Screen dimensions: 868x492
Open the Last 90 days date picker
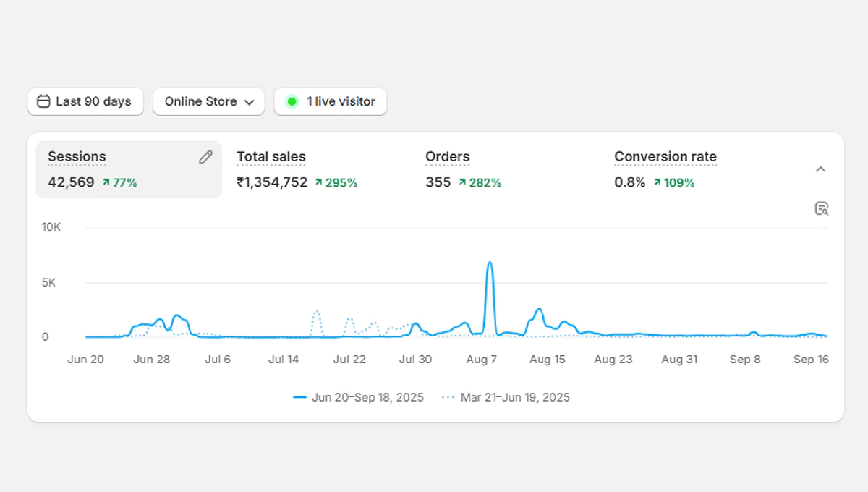(85, 101)
